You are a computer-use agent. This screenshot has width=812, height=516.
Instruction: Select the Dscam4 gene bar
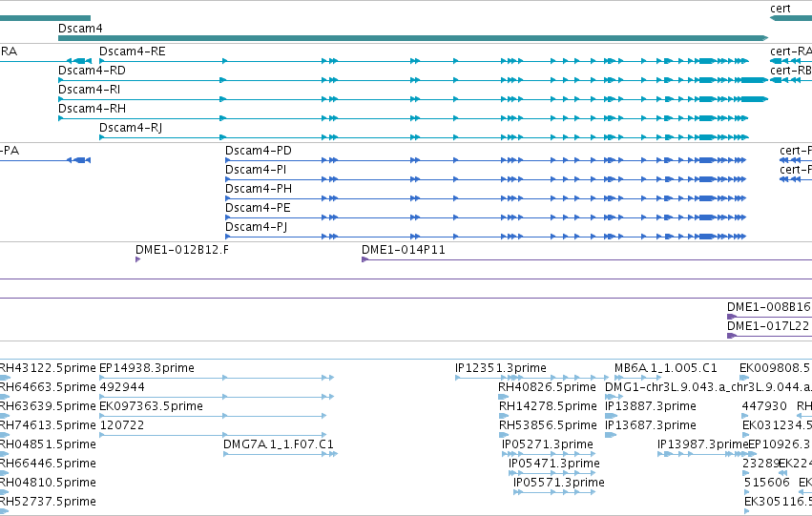413,38
